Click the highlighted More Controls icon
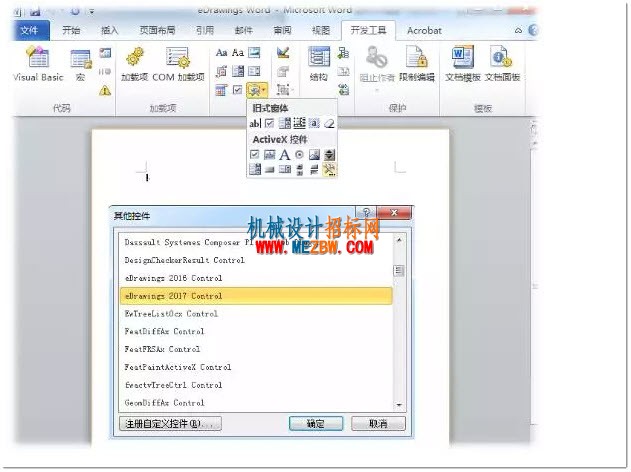 [329, 169]
